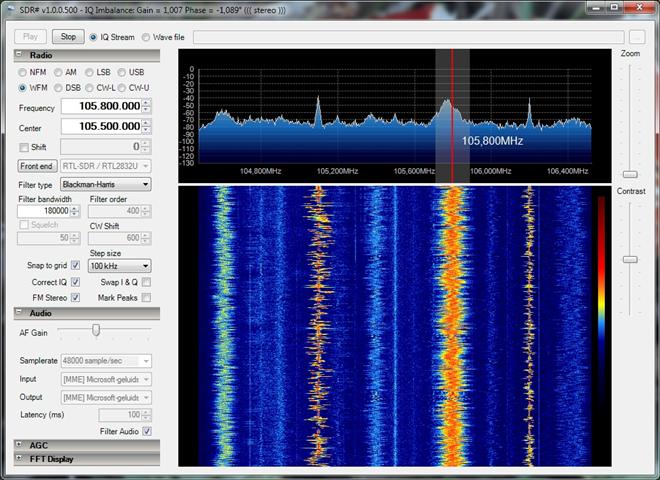The image size is (660, 480).
Task: Click the AF Gain slider handle
Action: click(x=96, y=330)
